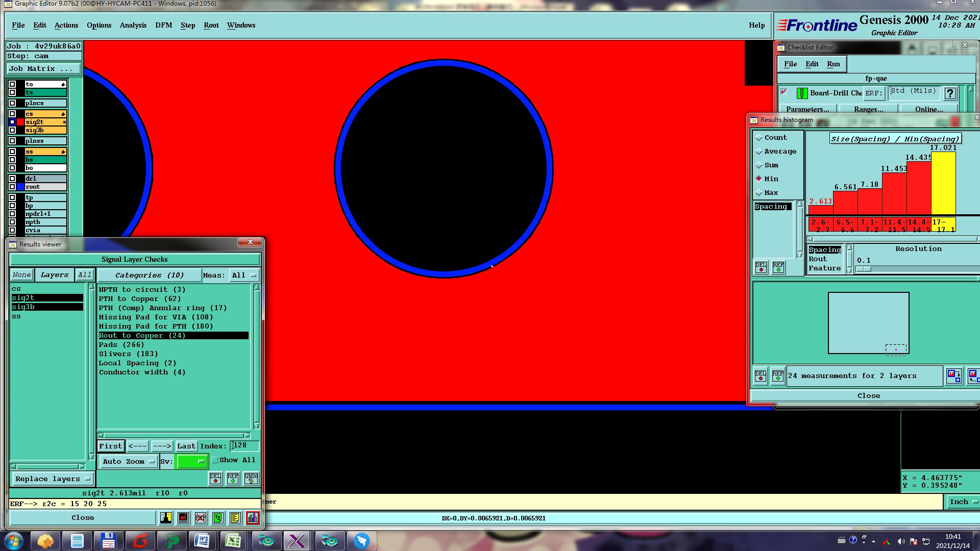The width and height of the screenshot is (980, 551).
Task: Open the results histogram bar-chart icon
Action: coord(253,518)
